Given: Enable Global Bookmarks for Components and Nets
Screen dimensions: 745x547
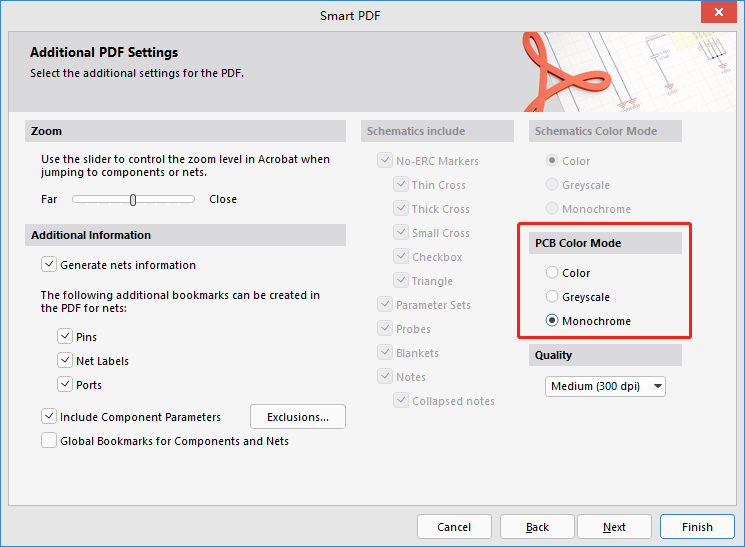Looking at the screenshot, I should click(x=49, y=441).
